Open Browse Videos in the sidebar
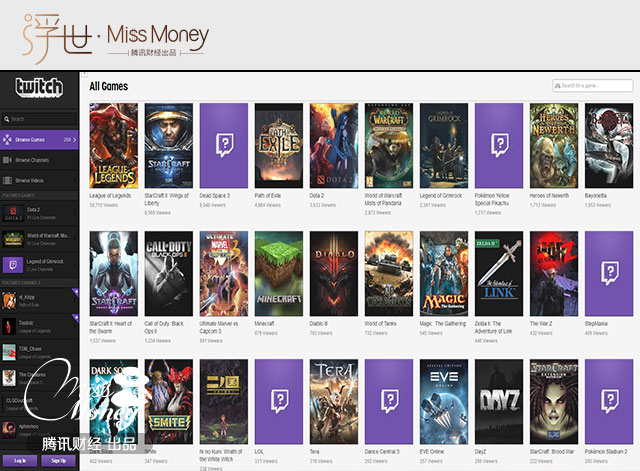640x471 pixels. pos(39,180)
